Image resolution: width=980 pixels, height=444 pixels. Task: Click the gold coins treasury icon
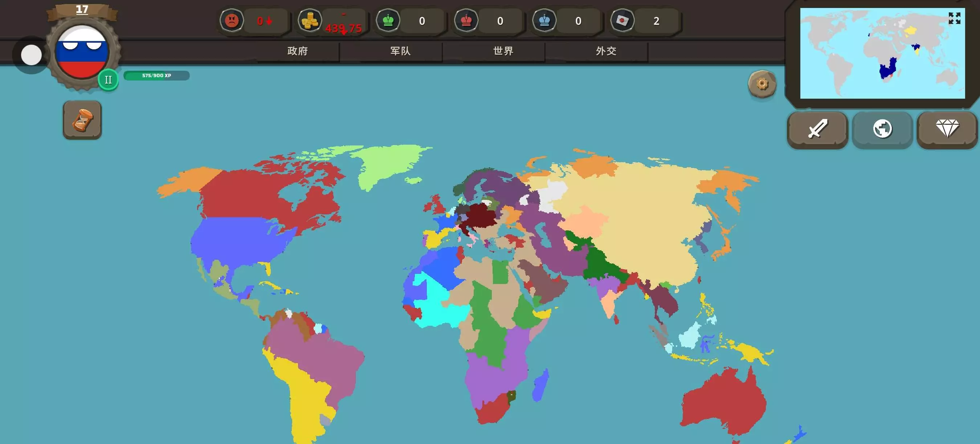pyautogui.click(x=310, y=21)
